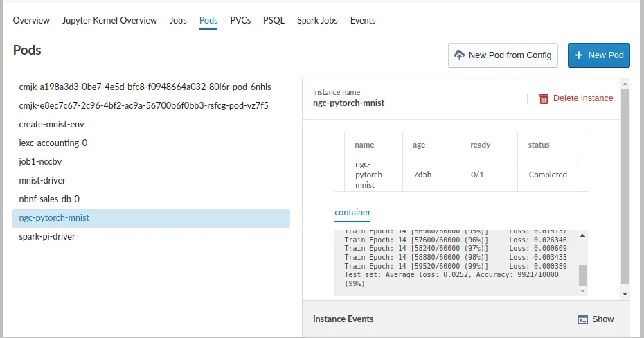Select the job1-nccbv pod
This screenshot has width=644, height=338.
pos(151,162)
